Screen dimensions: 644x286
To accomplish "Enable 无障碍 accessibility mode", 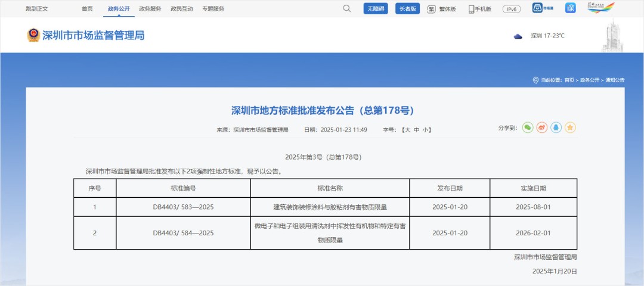I will (x=376, y=9).
